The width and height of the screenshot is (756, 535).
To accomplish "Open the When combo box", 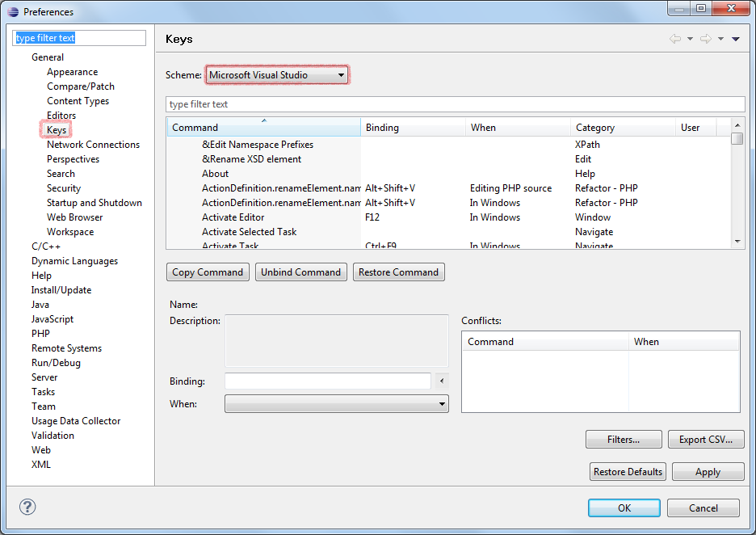I will coord(336,403).
